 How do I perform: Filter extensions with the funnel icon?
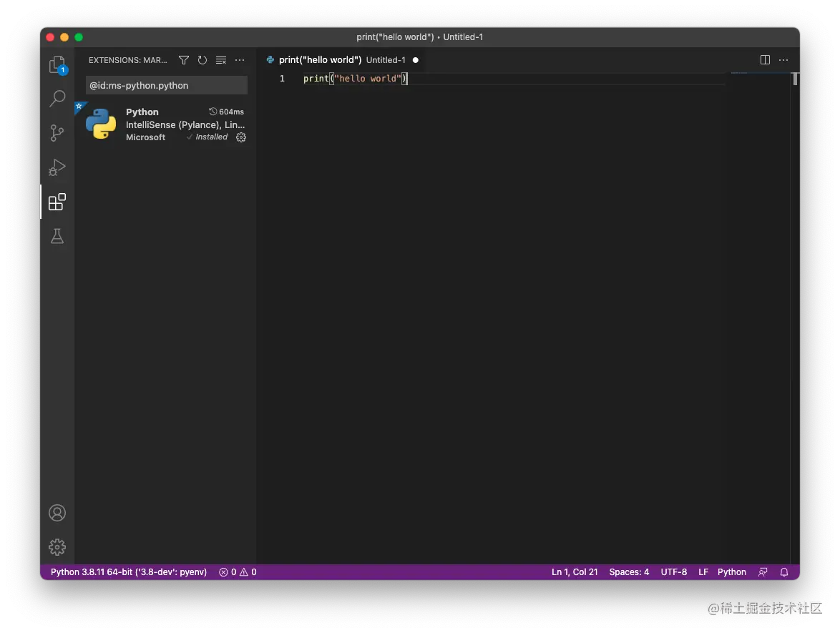[184, 60]
